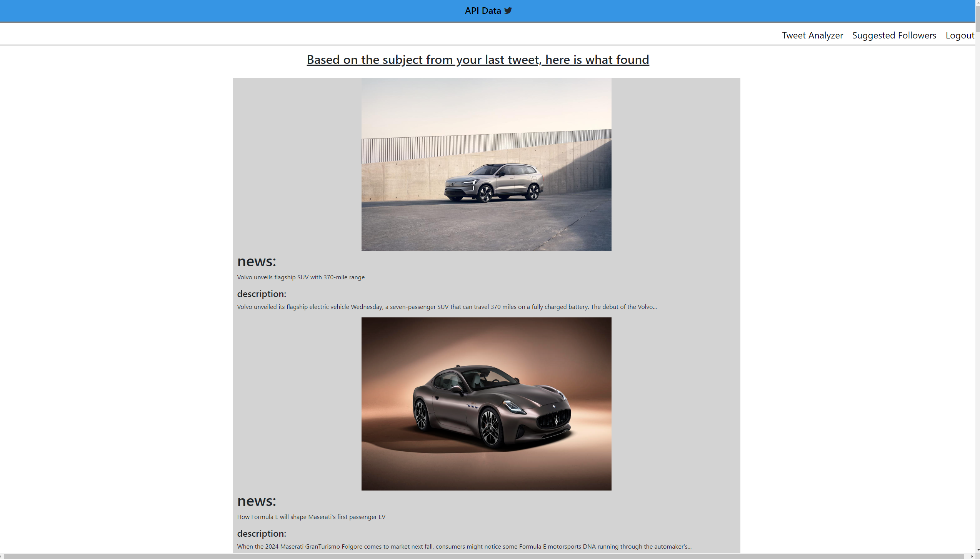Image resolution: width=980 pixels, height=559 pixels.
Task: Go to Suggested Followers
Action: coord(894,35)
